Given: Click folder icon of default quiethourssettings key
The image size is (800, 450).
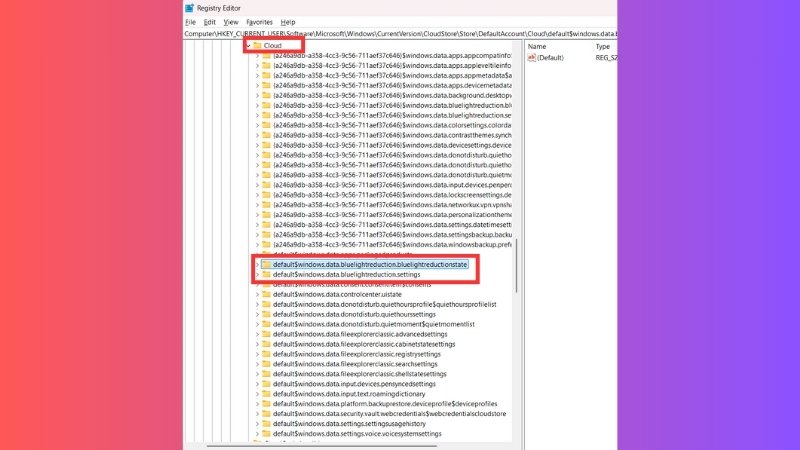Looking at the screenshot, I should point(266,314).
